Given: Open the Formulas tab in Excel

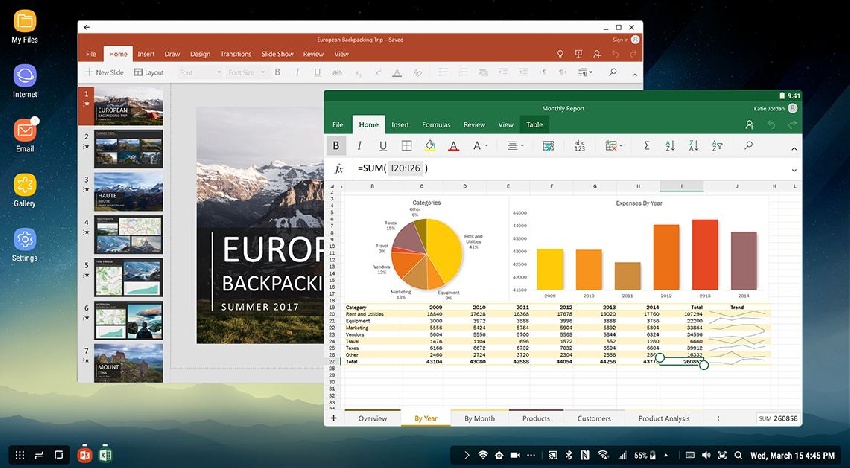Looking at the screenshot, I should [435, 124].
